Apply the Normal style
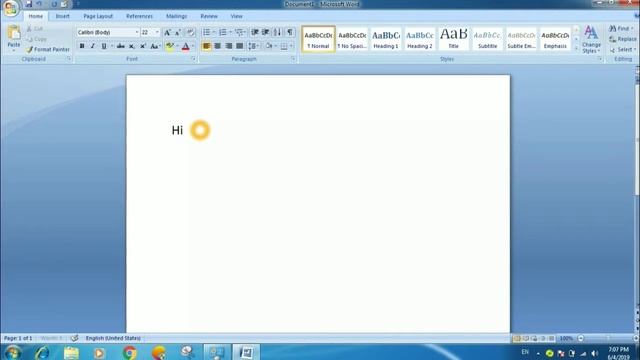 318,39
